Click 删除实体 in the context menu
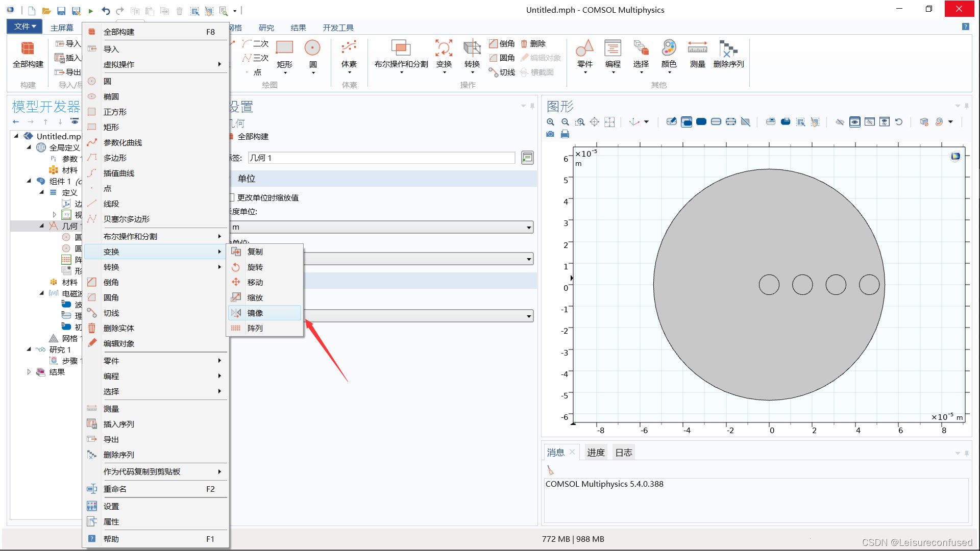Viewport: 980px width, 551px height. click(x=155, y=328)
